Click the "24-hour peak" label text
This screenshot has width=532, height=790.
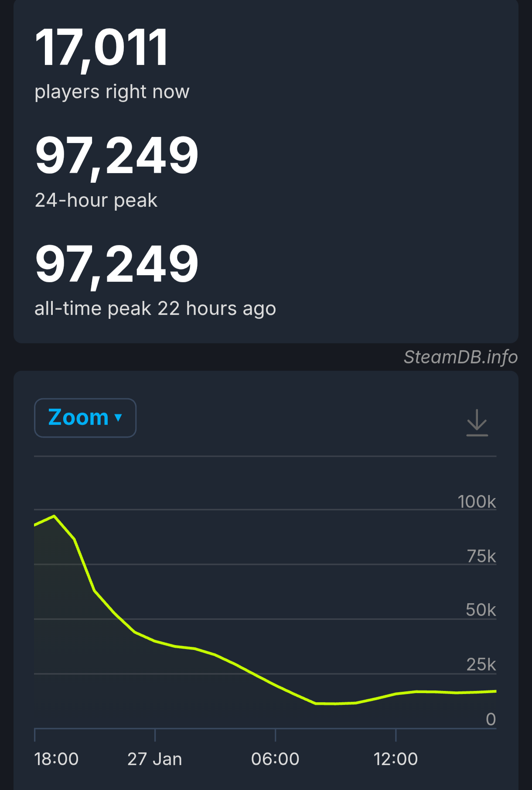[96, 200]
